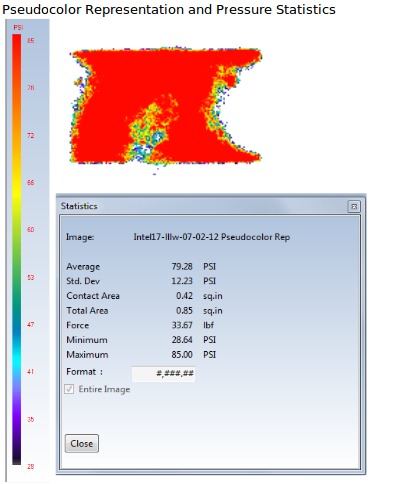The height and width of the screenshot is (484, 395).
Task: Select the Std. Dev value 12.23
Action: [182, 281]
